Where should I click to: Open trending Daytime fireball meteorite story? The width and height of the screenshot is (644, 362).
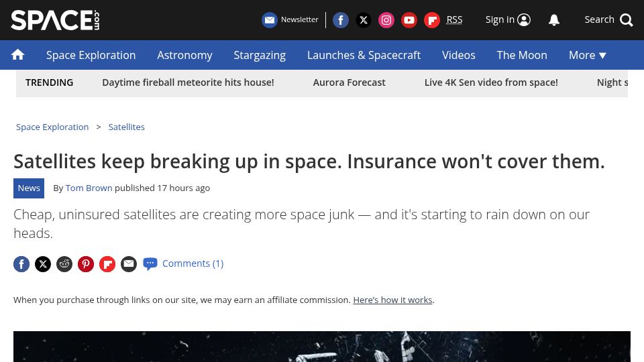tap(188, 82)
